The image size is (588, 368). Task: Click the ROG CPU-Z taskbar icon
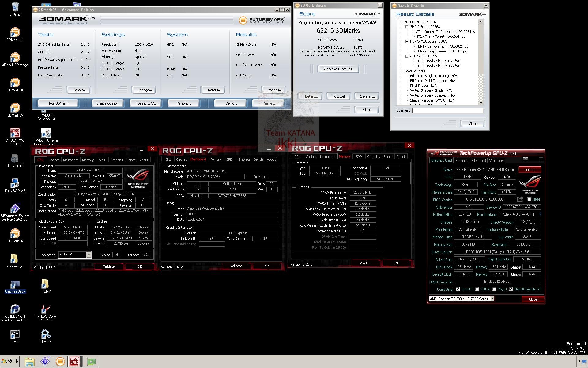point(75,362)
